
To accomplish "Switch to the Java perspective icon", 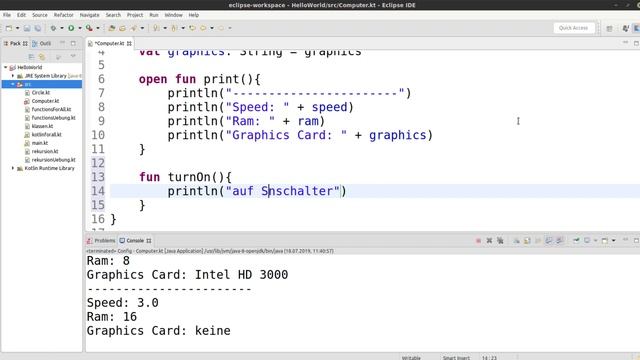I will [626, 28].
